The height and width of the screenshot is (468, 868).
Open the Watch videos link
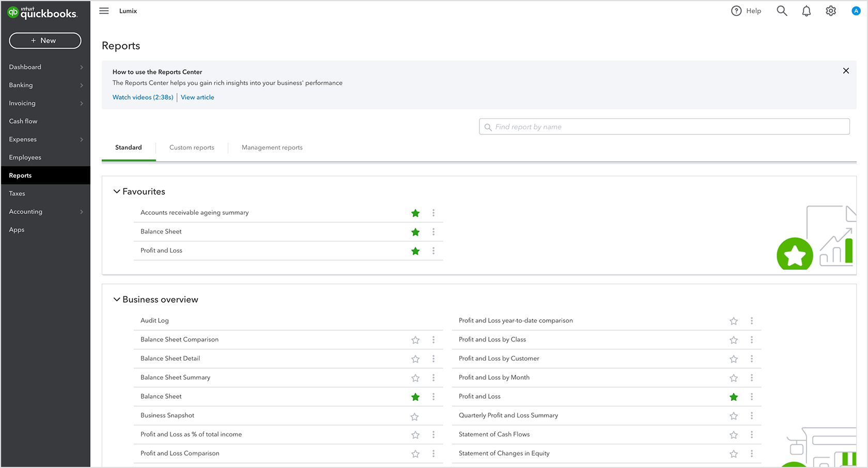click(x=143, y=97)
